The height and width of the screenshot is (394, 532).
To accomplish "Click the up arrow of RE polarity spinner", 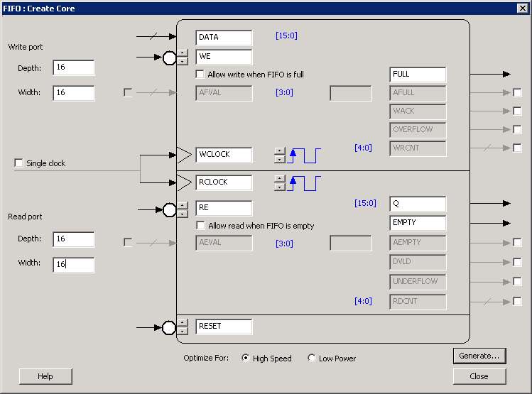I will (x=183, y=205).
